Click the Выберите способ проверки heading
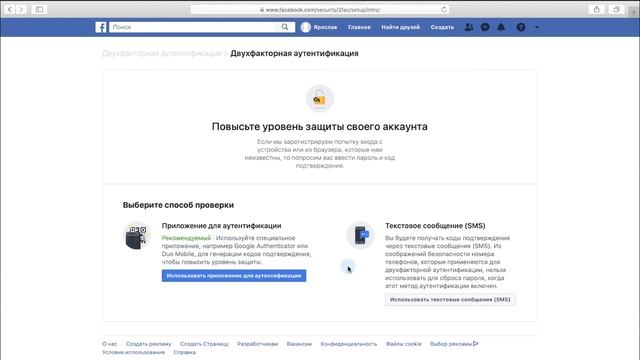The width and height of the screenshot is (640, 360). pos(178,205)
